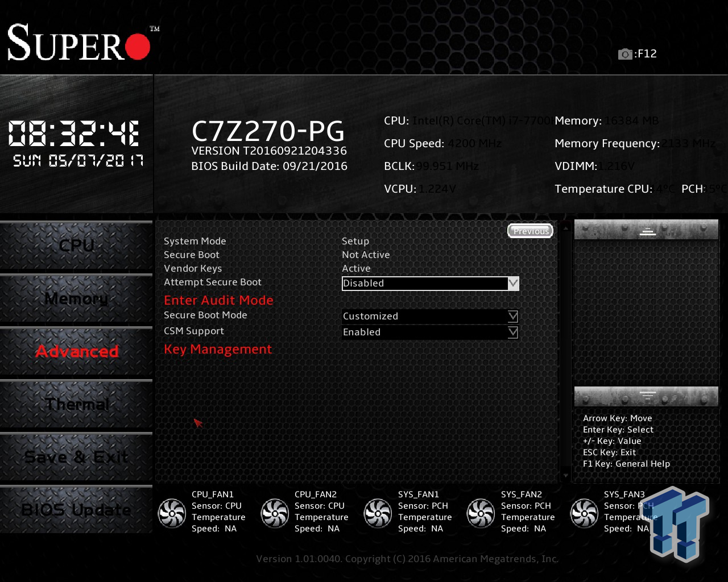728x582 pixels.
Task: Click the F12 screenshot camera icon
Action: (625, 54)
